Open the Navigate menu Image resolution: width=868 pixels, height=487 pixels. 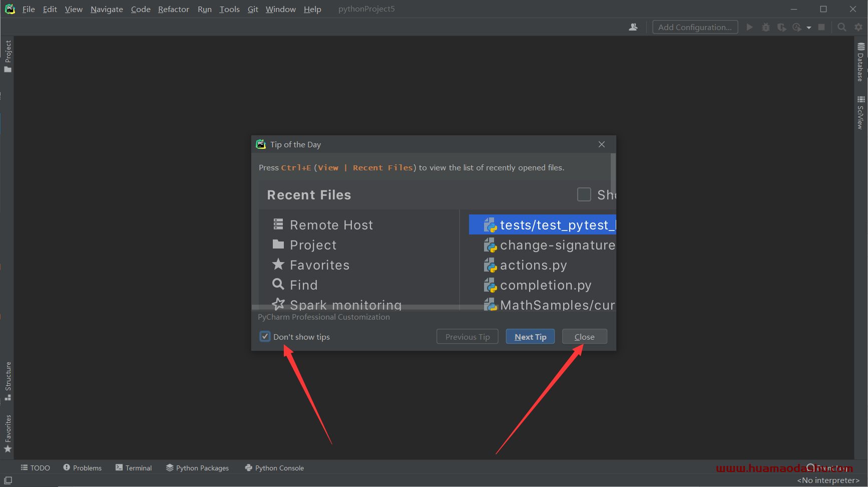coord(107,9)
